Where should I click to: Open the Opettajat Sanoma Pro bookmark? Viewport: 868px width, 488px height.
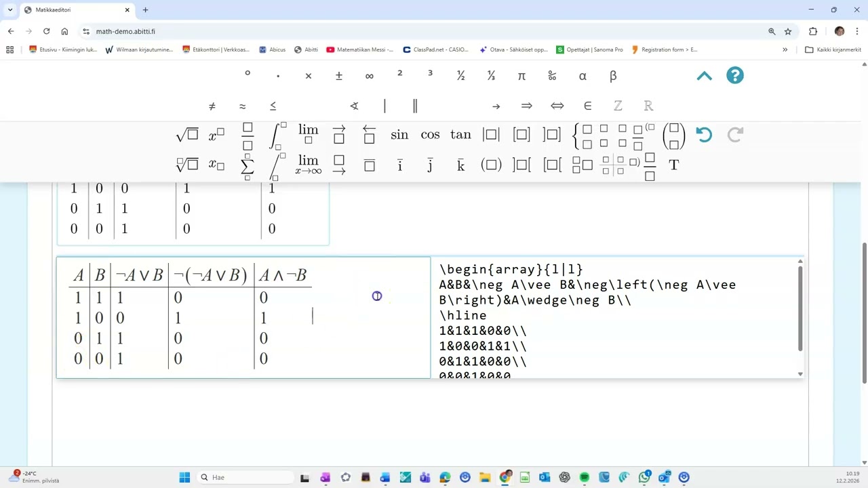[x=589, y=49]
